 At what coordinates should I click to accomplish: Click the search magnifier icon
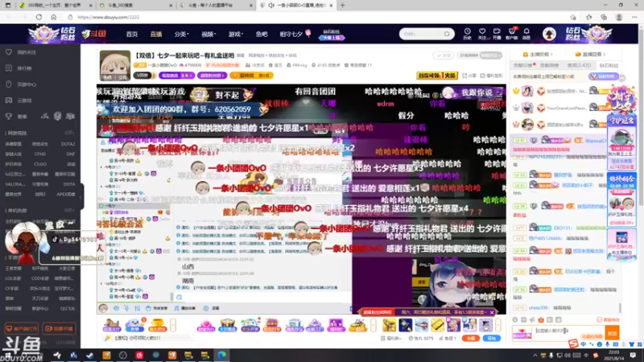point(447,34)
